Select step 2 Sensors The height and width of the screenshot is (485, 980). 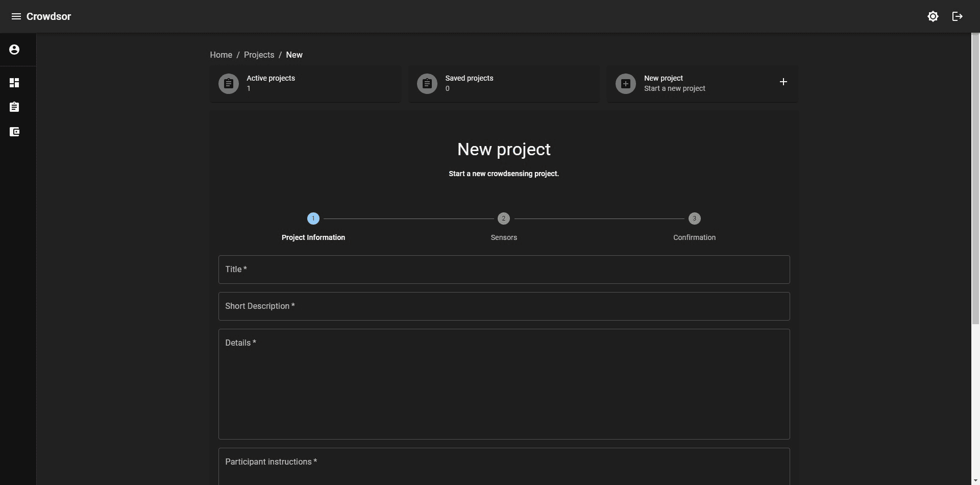pos(503,219)
